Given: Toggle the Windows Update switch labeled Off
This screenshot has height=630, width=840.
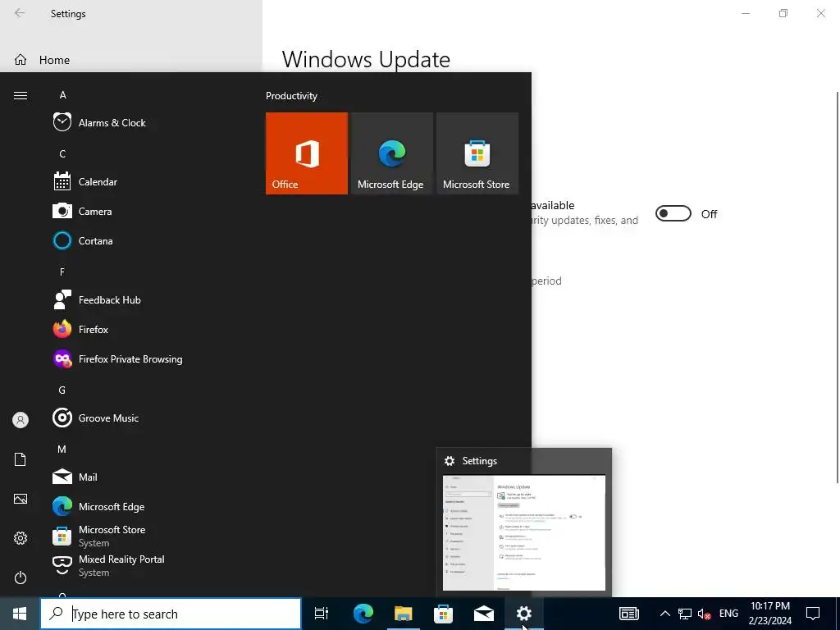Looking at the screenshot, I should click(673, 214).
